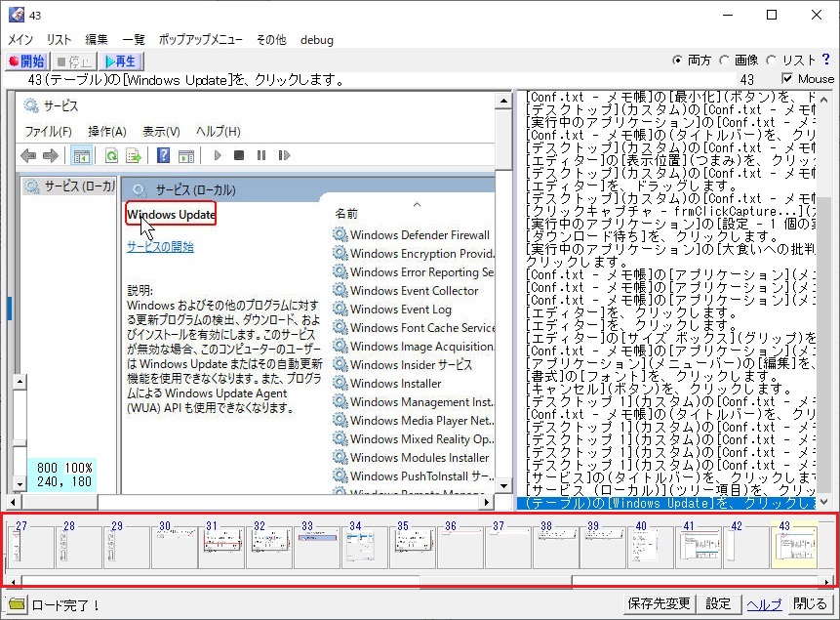Click the step list's scroll-up arrow
Viewport: 840px width, 620px height.
click(x=824, y=100)
